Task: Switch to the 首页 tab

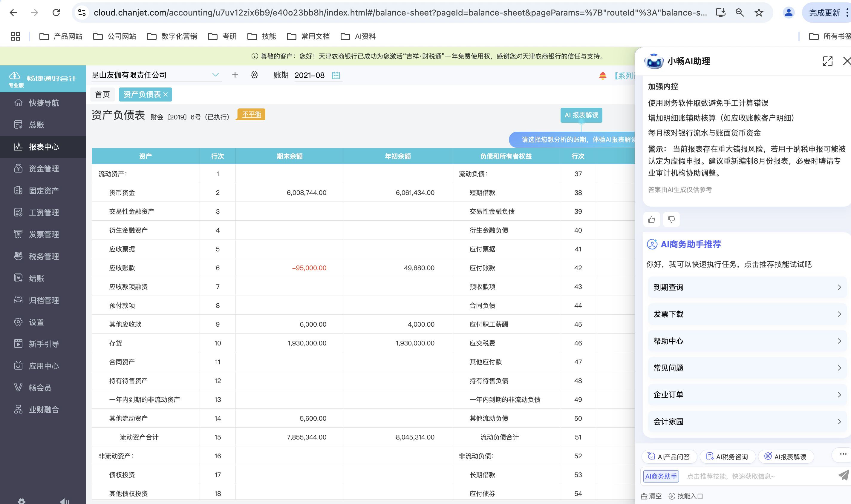Action: tap(102, 94)
